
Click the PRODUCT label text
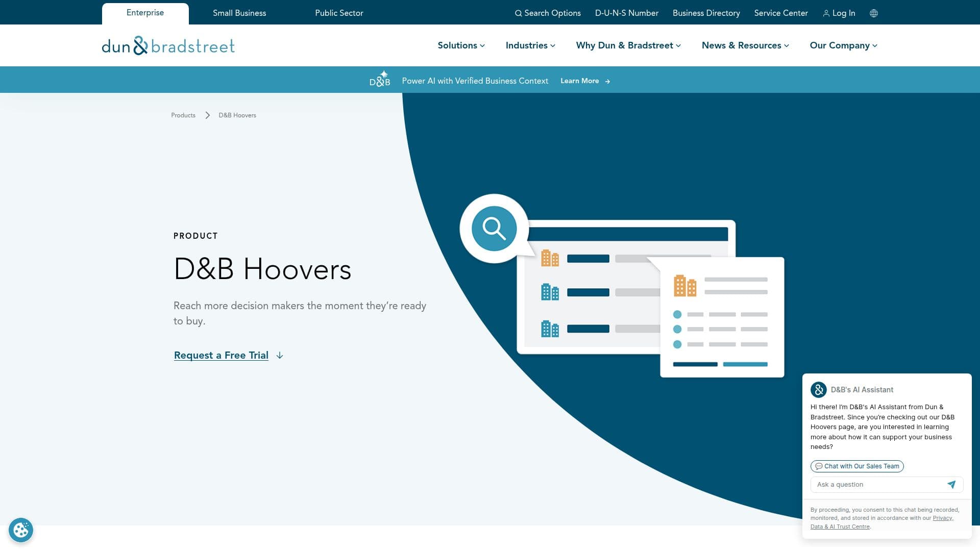pyautogui.click(x=195, y=236)
